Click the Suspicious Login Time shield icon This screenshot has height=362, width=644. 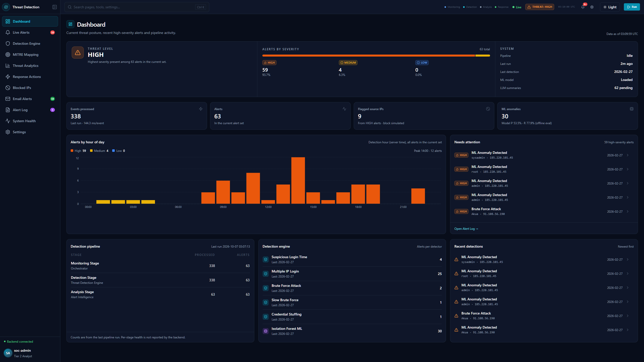tap(266, 259)
